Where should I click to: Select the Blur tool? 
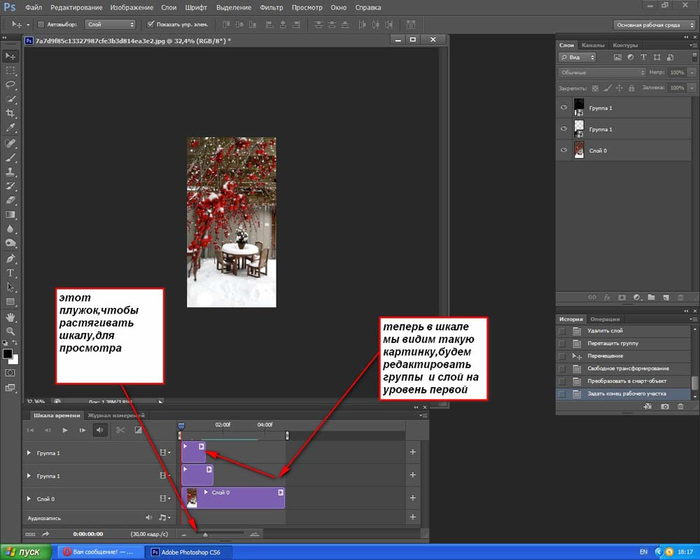(10, 229)
